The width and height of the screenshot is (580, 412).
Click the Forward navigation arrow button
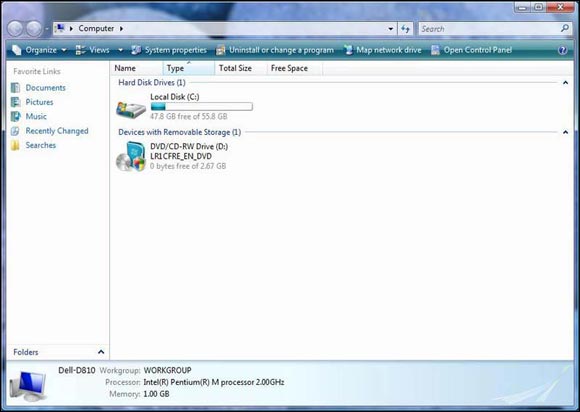(x=34, y=28)
